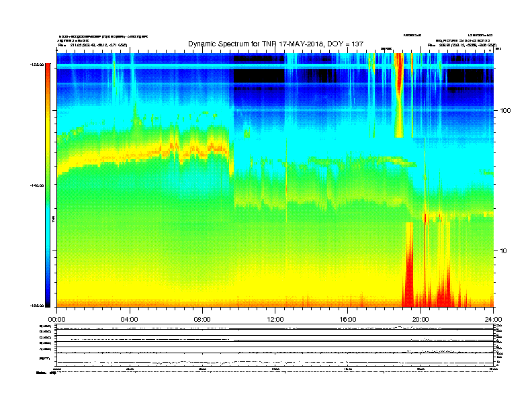Click the vertical intensity color scale bar

(48, 185)
